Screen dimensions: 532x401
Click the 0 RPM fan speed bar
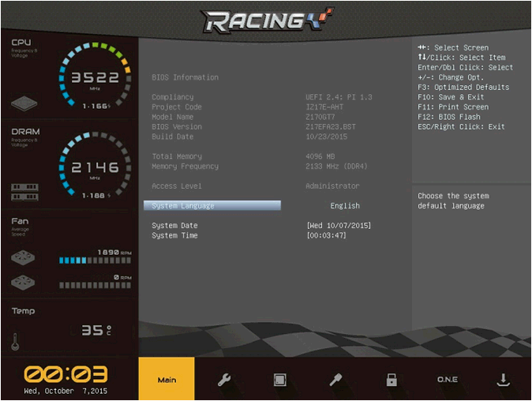(95, 285)
